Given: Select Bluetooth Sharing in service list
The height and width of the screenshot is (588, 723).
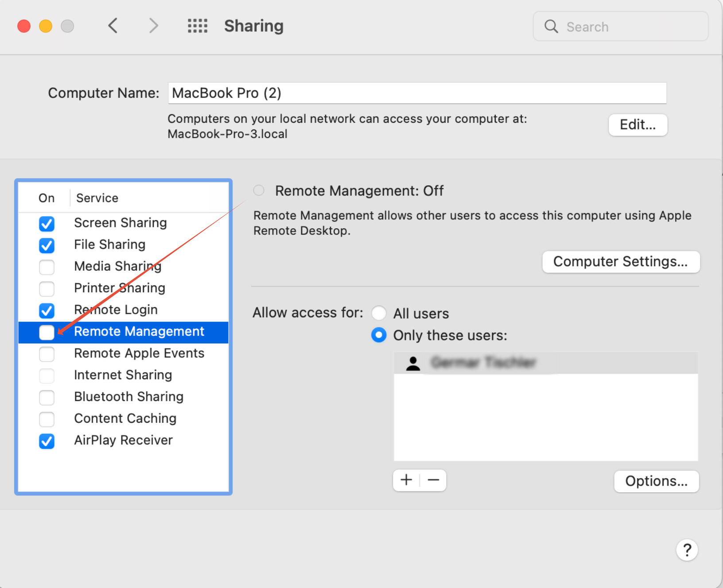Looking at the screenshot, I should pos(128,397).
